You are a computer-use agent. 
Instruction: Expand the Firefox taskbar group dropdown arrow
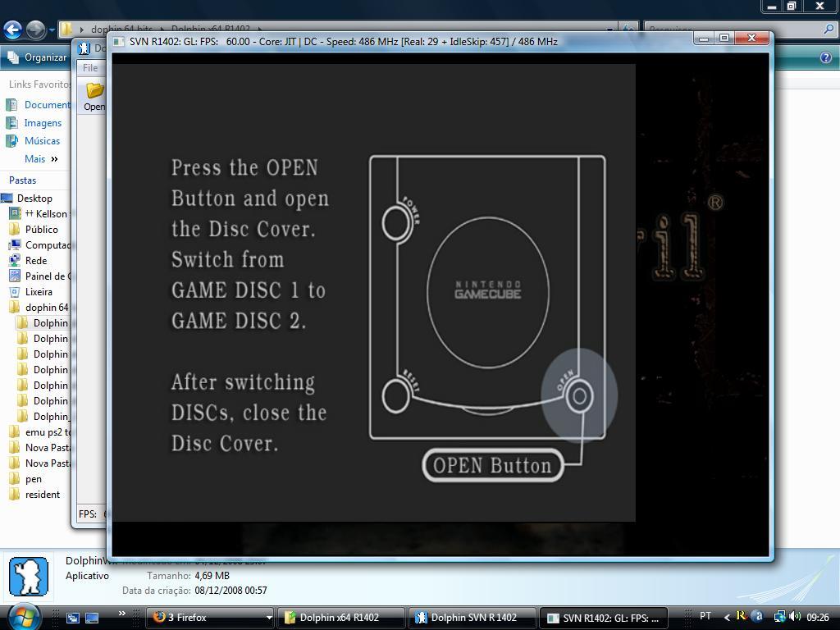click(269, 618)
